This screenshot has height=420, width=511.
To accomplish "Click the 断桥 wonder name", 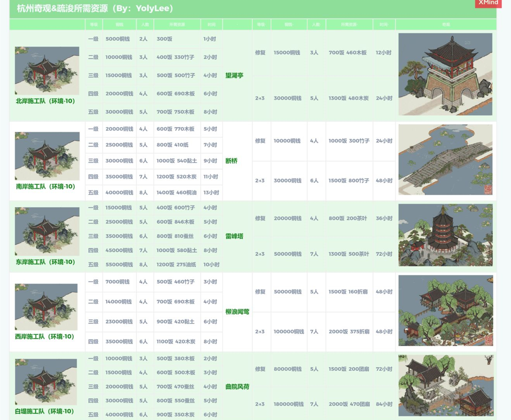I will 231,161.
